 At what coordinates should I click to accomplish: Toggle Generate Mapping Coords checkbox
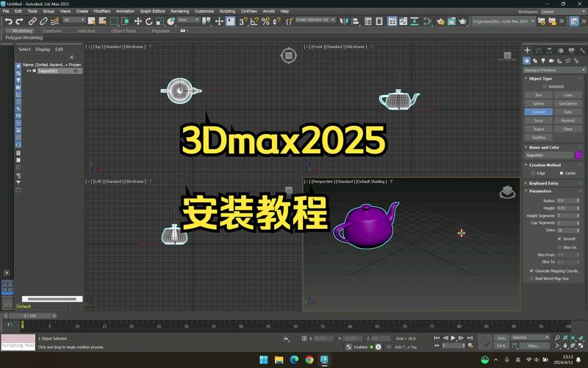(x=531, y=271)
